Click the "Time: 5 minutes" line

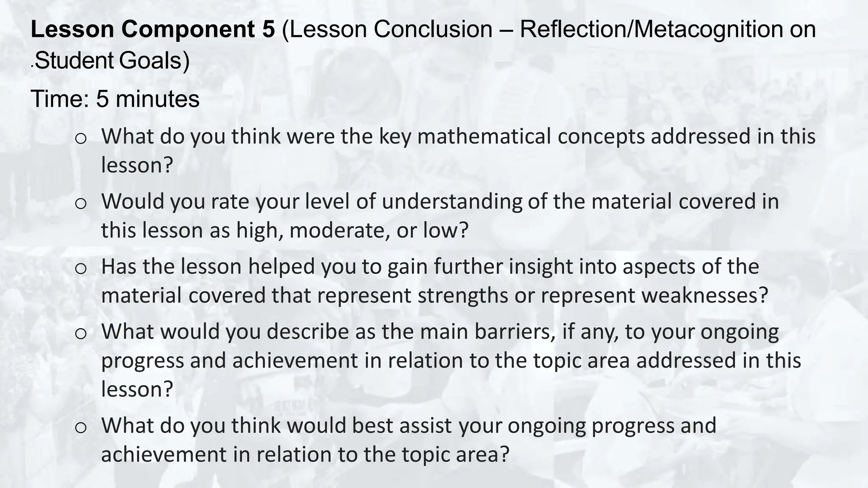[x=115, y=99]
